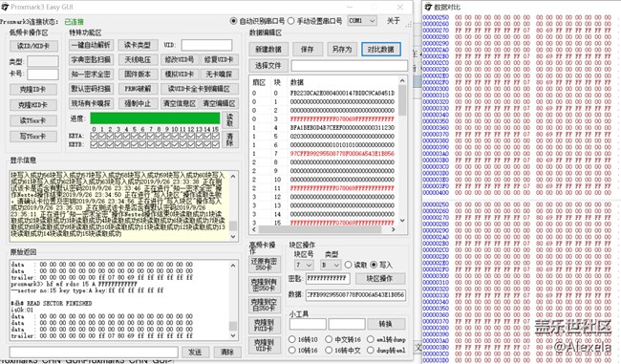
Task: Focus the 密匙 key input field
Action: [x=328, y=278]
